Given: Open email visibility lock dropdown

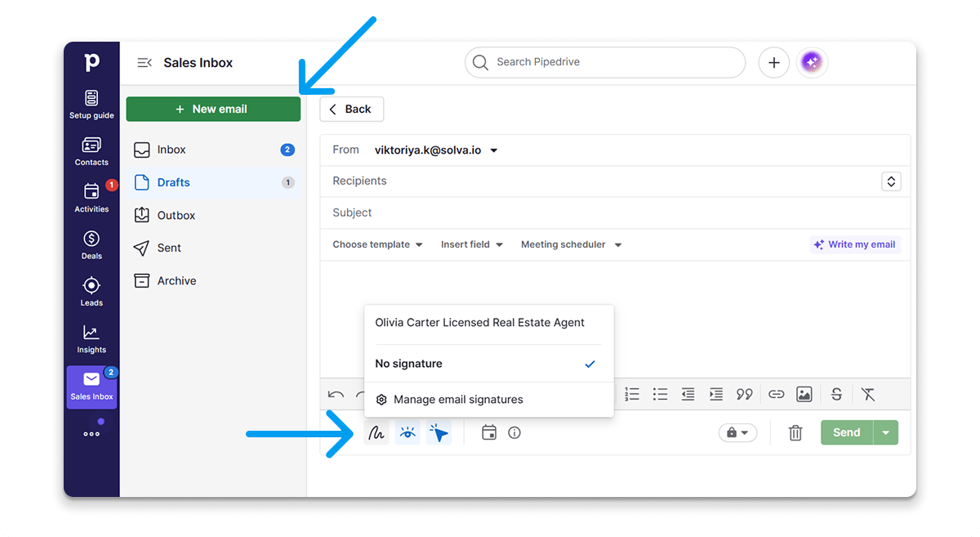Looking at the screenshot, I should (737, 432).
